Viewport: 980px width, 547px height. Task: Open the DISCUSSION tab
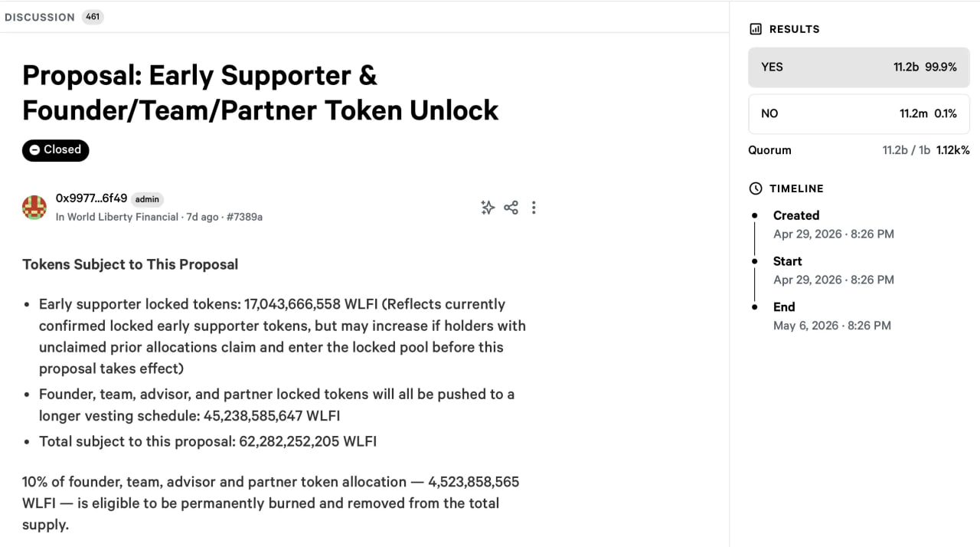pos(40,17)
